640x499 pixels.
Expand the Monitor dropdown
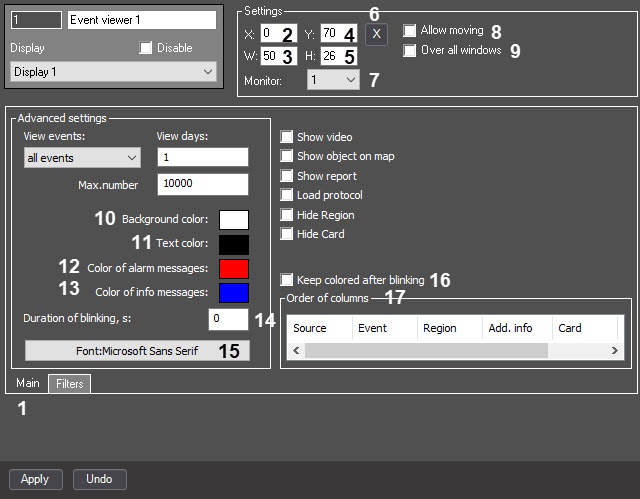[331, 80]
